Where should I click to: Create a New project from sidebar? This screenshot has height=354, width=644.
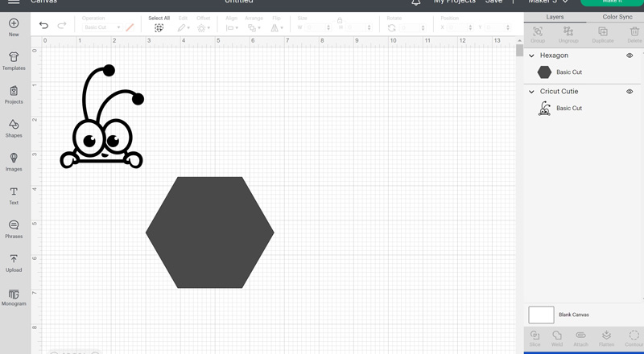14,27
